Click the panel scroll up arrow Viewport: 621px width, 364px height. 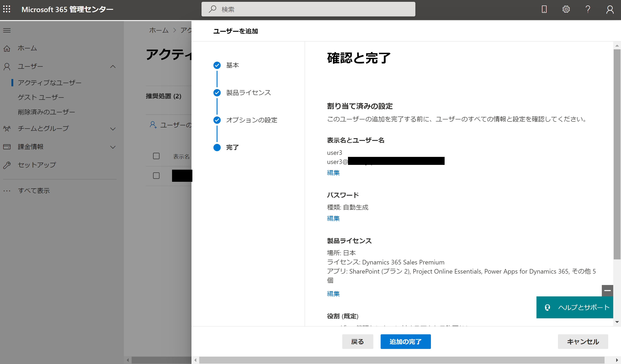coord(617,46)
